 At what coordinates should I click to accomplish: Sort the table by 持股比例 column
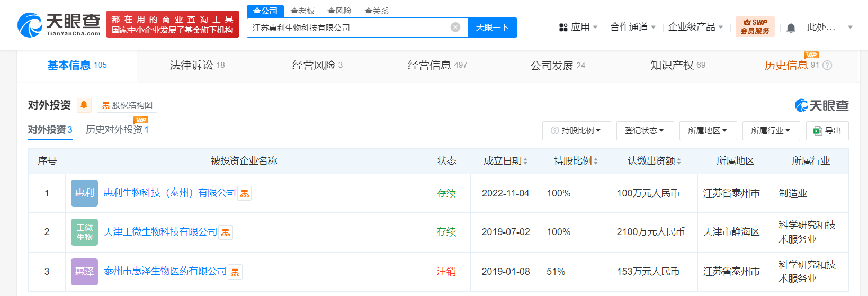576,161
